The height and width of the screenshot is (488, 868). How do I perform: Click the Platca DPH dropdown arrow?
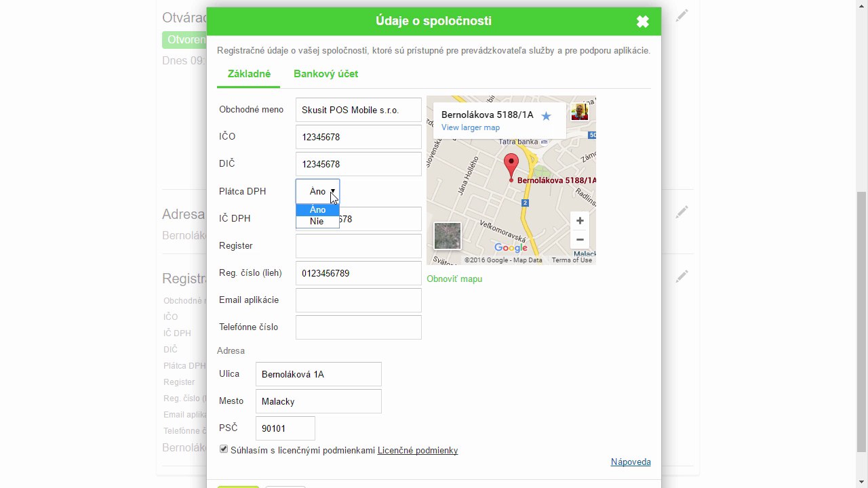point(332,192)
